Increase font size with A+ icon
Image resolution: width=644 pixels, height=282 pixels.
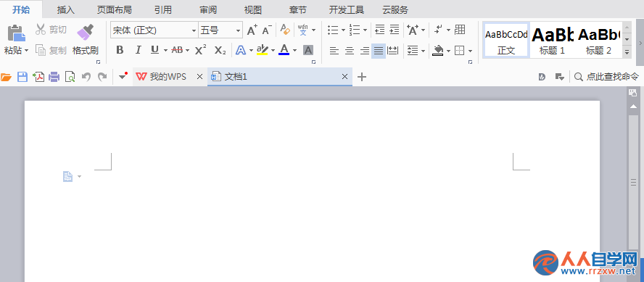[x=252, y=30]
